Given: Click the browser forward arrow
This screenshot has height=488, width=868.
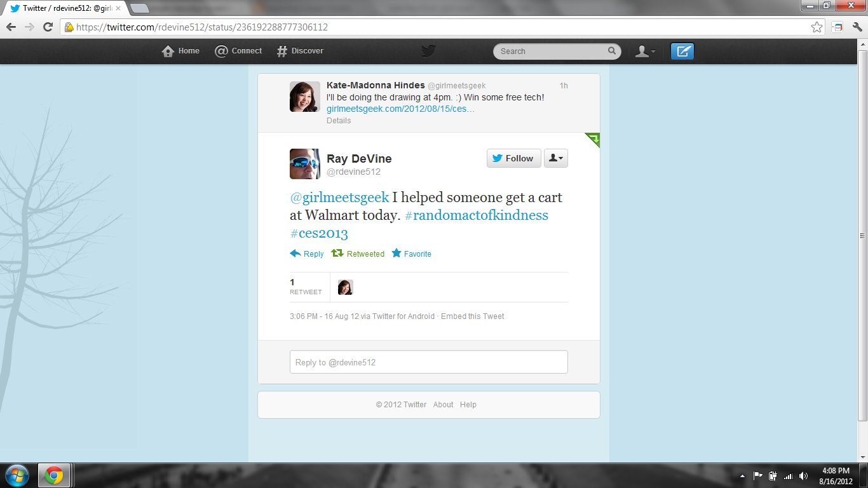Looking at the screenshot, I should [29, 27].
